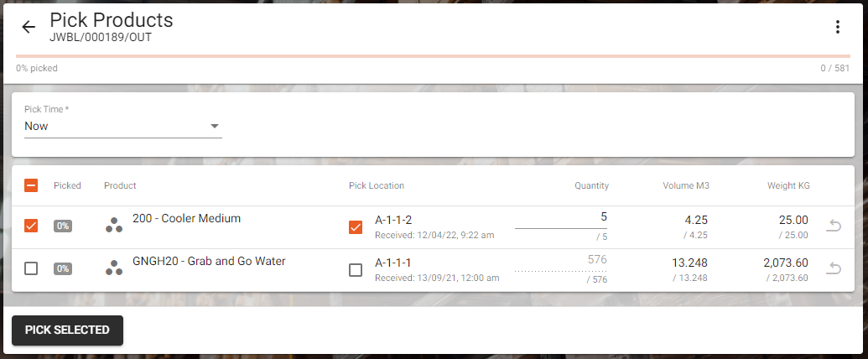The height and width of the screenshot is (359, 868).
Task: Click the picked progress bar
Action: [x=434, y=56]
